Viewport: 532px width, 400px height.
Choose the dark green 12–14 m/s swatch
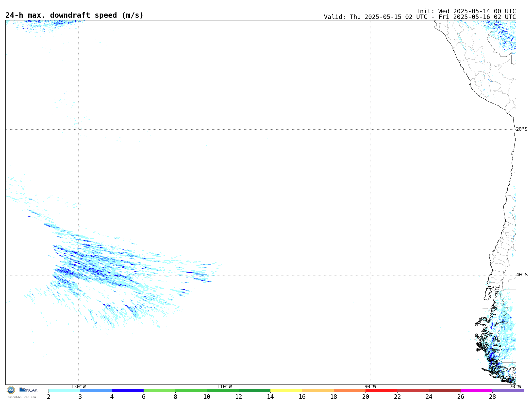(x=254, y=391)
